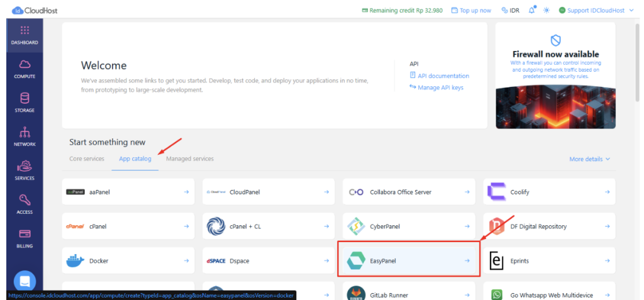Viewport: 644px width, 300px height.
Task: Click the Dspace logo icon
Action: [x=216, y=261]
